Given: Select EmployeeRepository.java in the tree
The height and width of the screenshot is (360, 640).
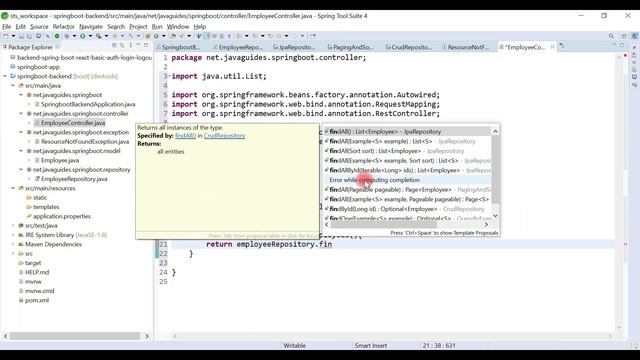Looking at the screenshot, I should [74, 179].
